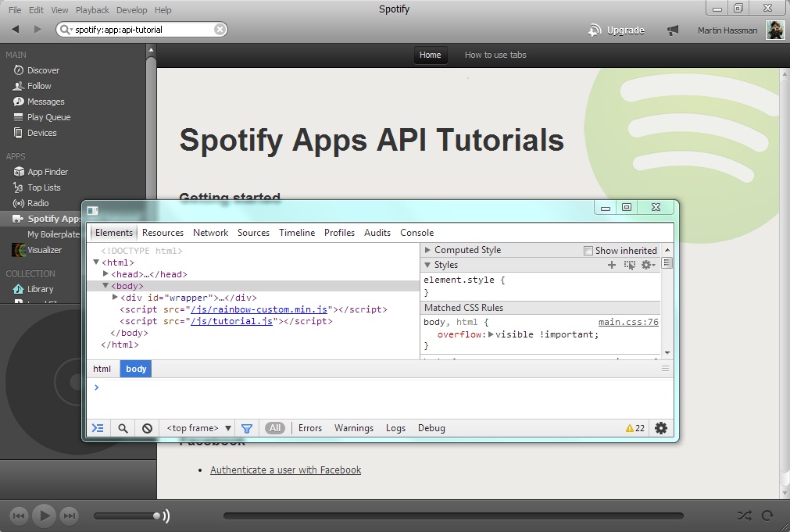Click the DevTools search magnifier icon

(123, 428)
